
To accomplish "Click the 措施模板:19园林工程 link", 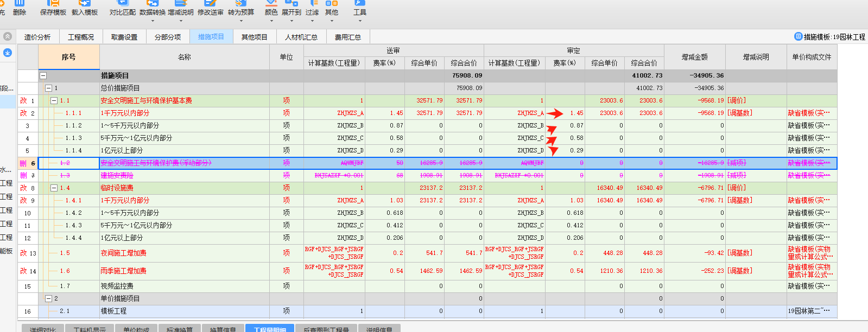I will [830, 37].
